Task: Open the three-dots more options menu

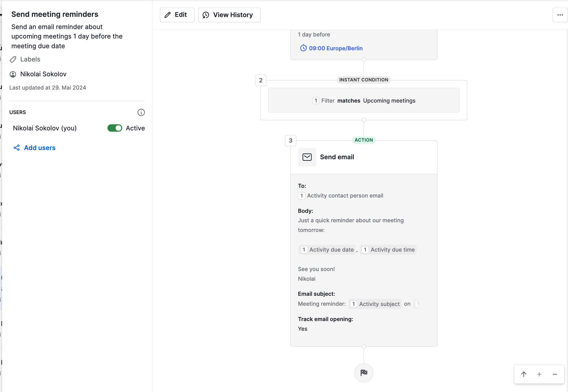Action: (x=560, y=15)
